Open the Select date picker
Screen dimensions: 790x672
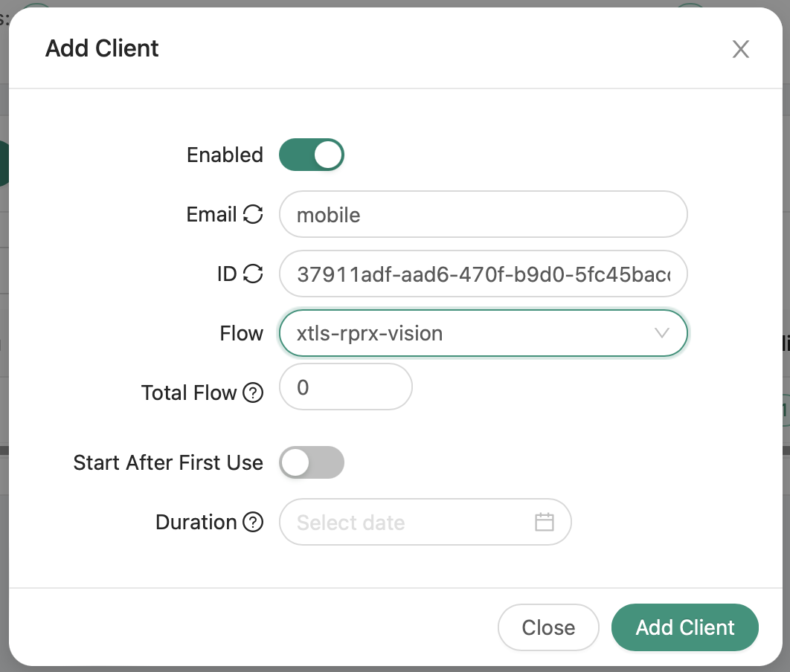click(x=409, y=522)
